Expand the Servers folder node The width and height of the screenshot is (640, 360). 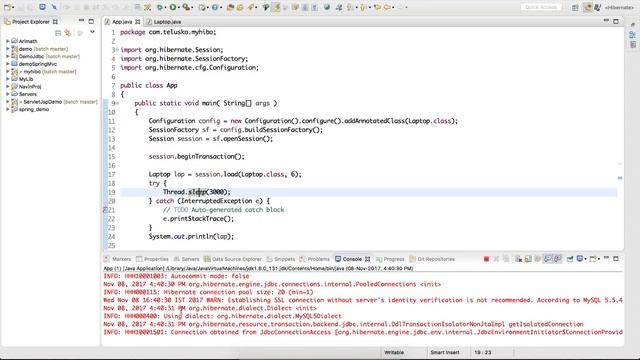pos(7,94)
